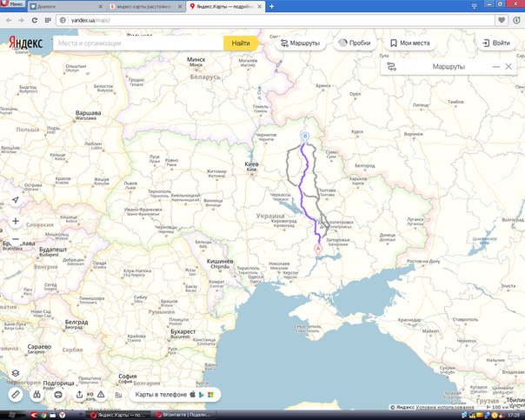Open Windows Start button
This screenshot has width=525, height=420.
[12, 415]
